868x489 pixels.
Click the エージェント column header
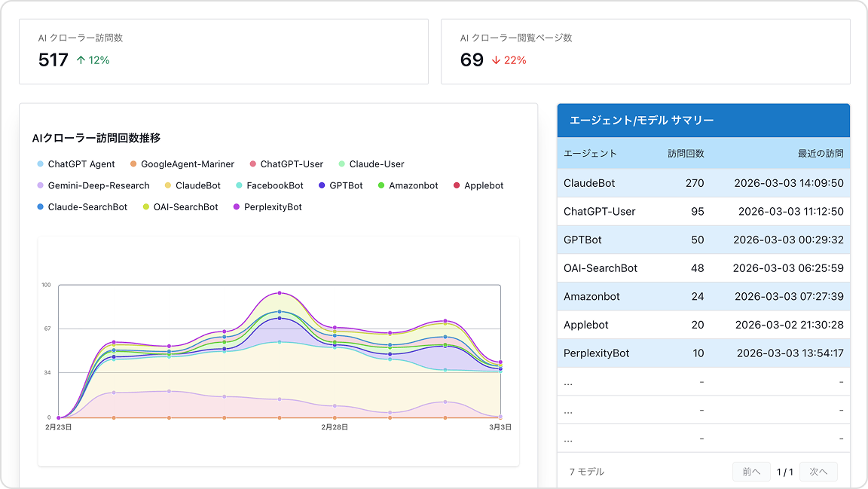tap(590, 154)
